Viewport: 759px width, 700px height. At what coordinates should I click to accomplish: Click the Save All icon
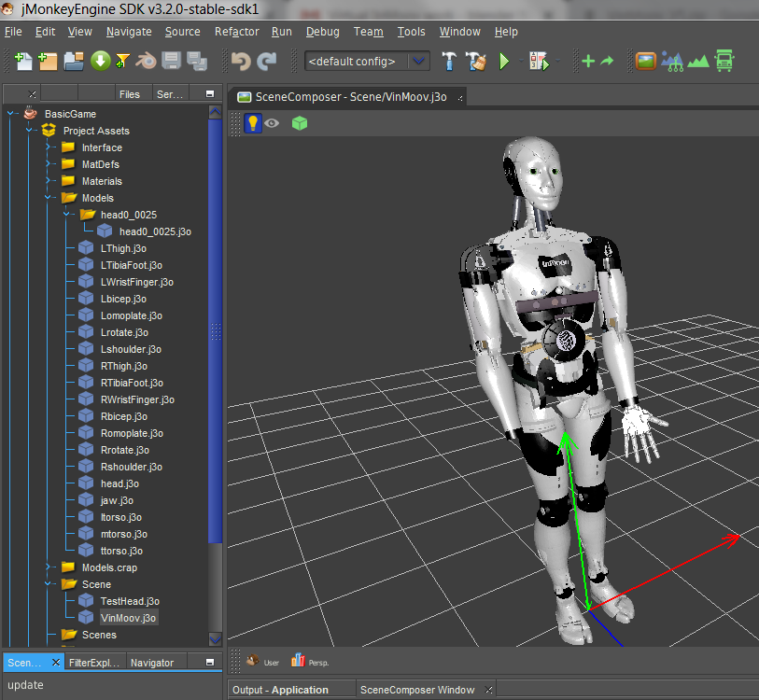[x=197, y=62]
